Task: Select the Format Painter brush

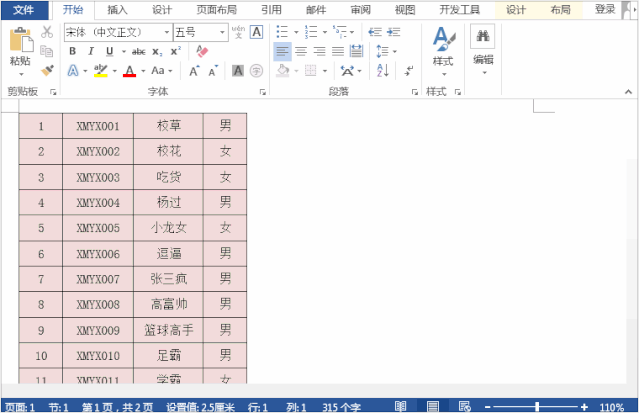Action: [47, 70]
